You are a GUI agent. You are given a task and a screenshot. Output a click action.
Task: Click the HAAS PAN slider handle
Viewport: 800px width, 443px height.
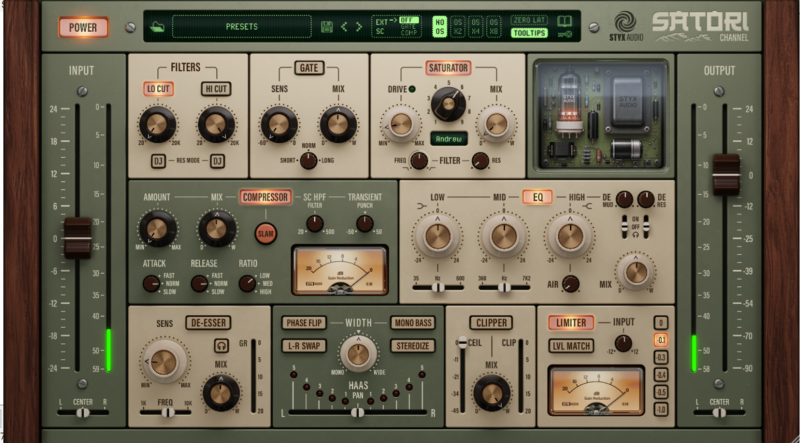click(x=358, y=412)
